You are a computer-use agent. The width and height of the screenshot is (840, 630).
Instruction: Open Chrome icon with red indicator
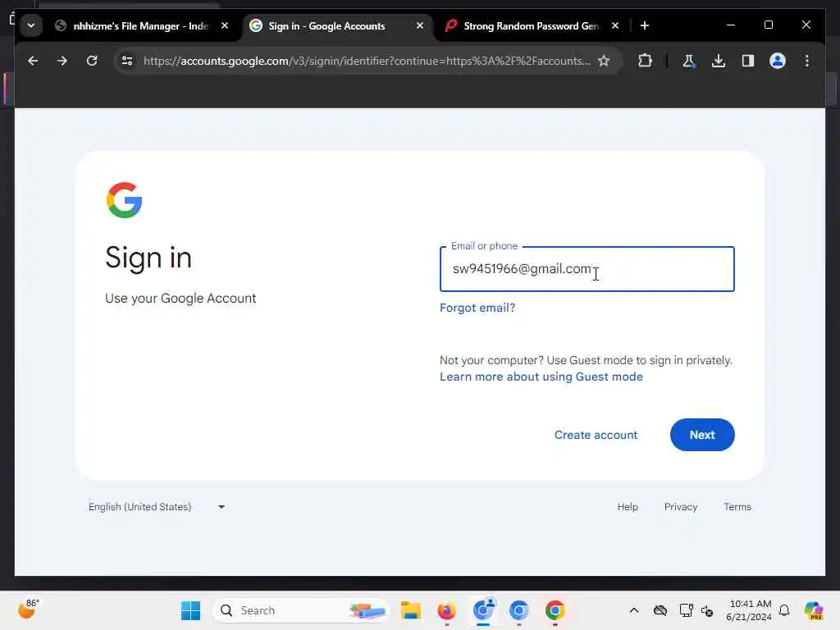coord(555,610)
